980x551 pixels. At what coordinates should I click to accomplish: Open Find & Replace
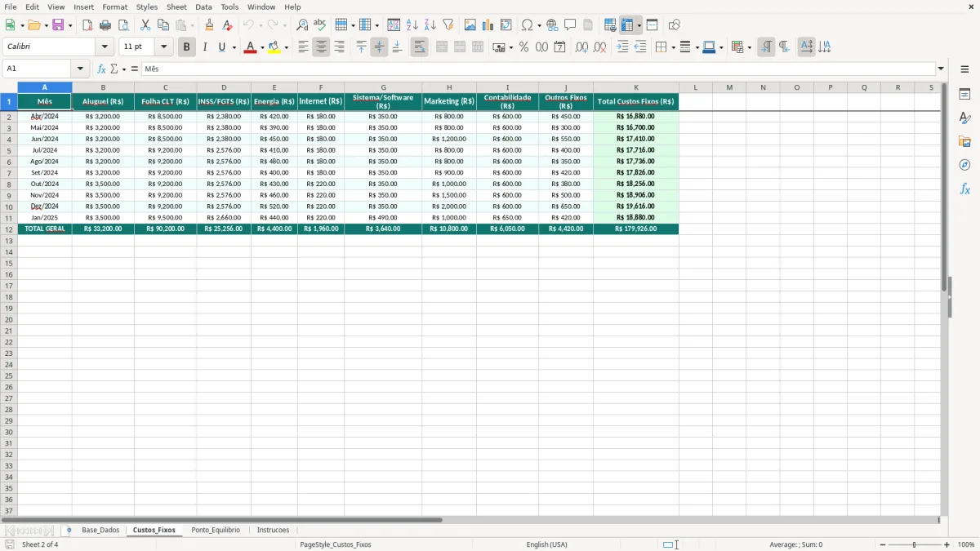point(302,25)
